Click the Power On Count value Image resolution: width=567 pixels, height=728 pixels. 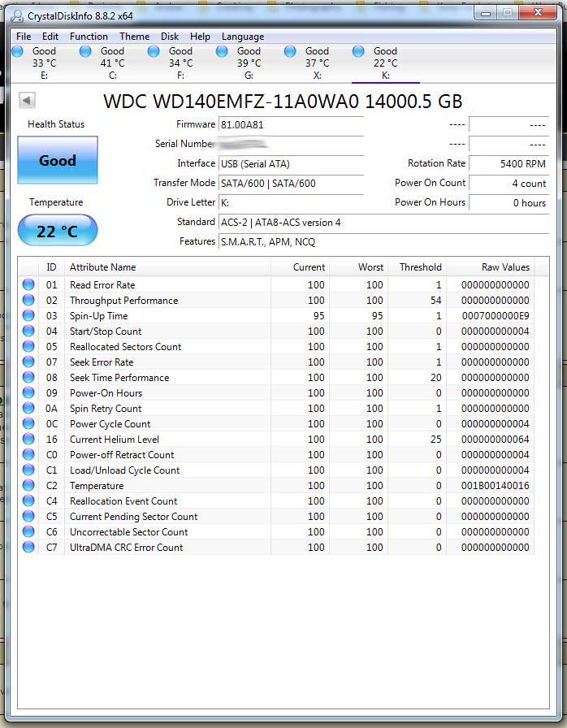pyautogui.click(x=509, y=183)
